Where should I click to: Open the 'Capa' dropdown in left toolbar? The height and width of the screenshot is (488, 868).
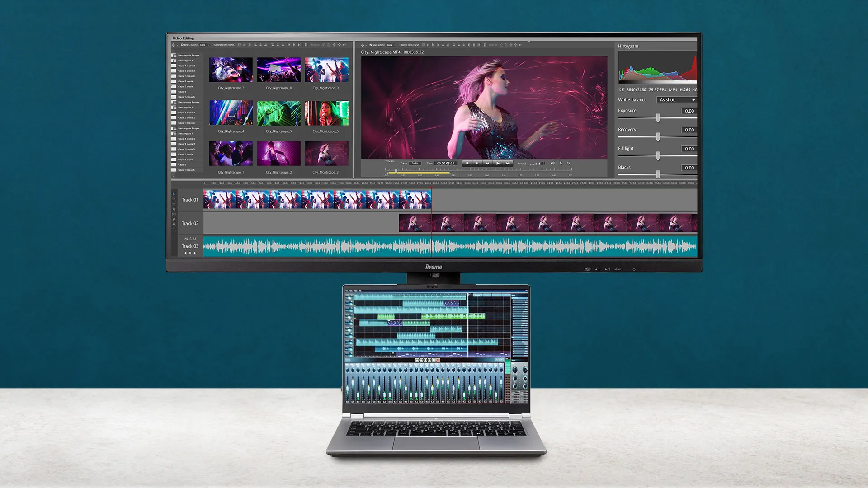point(204,45)
